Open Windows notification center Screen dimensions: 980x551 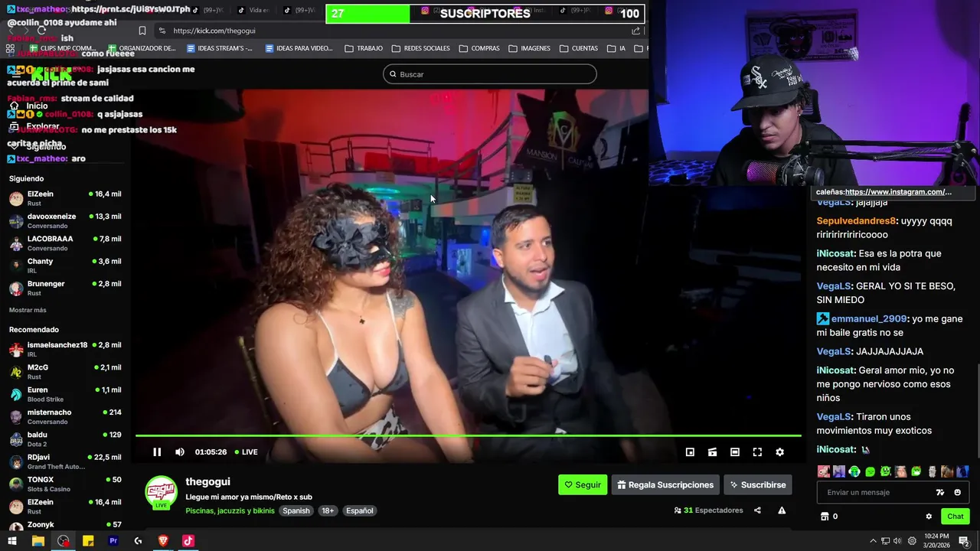(964, 541)
